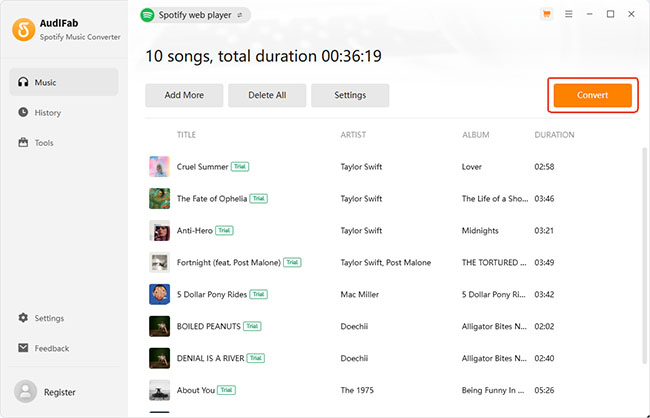Click the artist Taylor Swift, Post Malone

click(386, 262)
